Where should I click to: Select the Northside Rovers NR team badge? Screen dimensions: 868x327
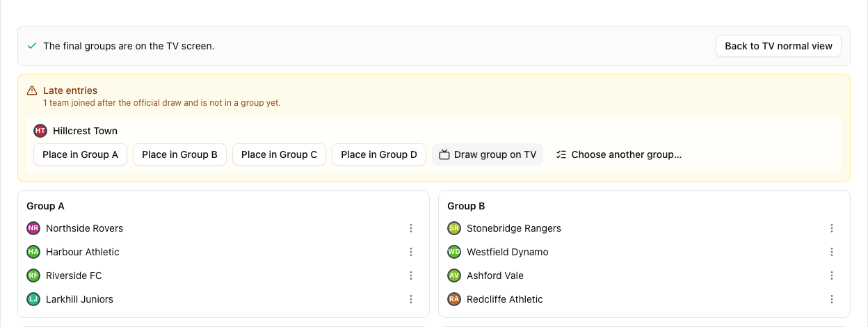[33, 228]
